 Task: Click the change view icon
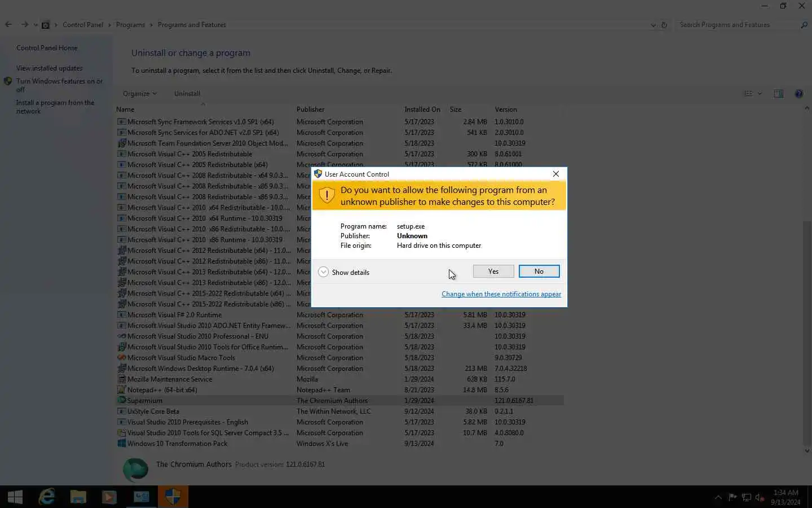(748, 94)
